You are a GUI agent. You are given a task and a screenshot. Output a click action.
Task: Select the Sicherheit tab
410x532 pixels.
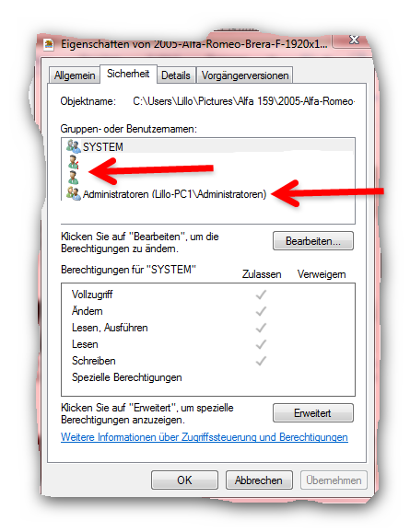coord(128,74)
